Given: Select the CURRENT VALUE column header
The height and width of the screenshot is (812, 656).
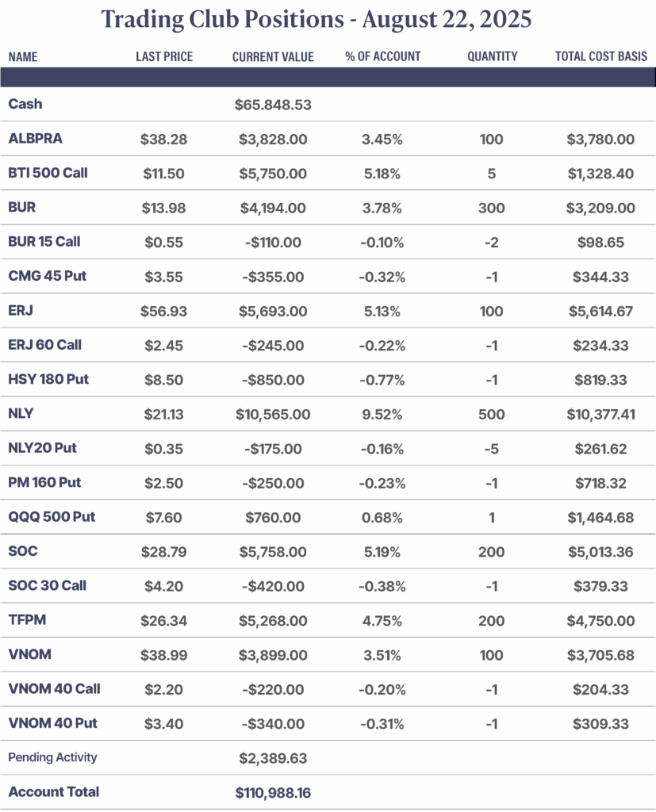Looking at the screenshot, I should tap(273, 56).
